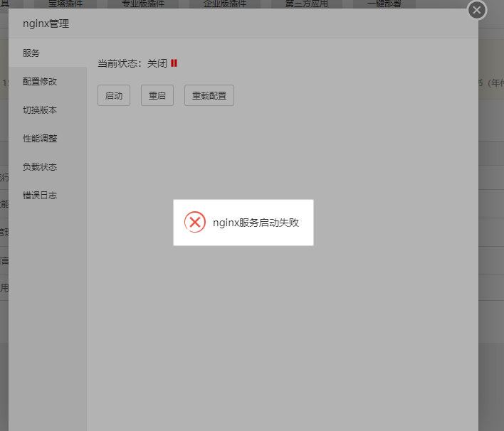The image size is (504, 431).
Task: Open the 错误日志 tab
Action: point(48,196)
